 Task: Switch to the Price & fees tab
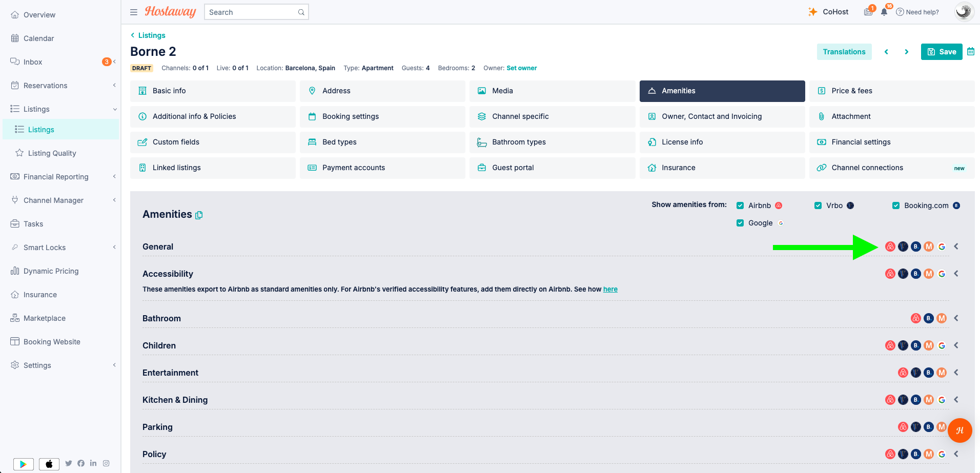tap(892, 91)
